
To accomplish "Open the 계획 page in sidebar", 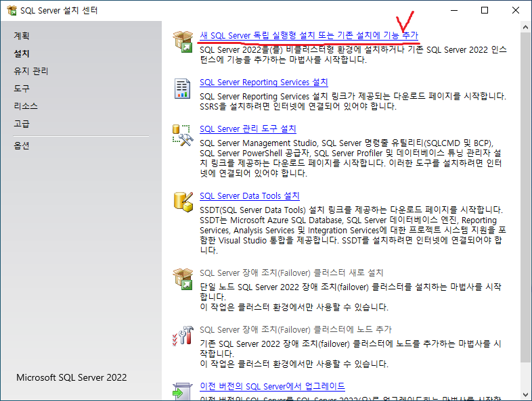I will 22,36.
